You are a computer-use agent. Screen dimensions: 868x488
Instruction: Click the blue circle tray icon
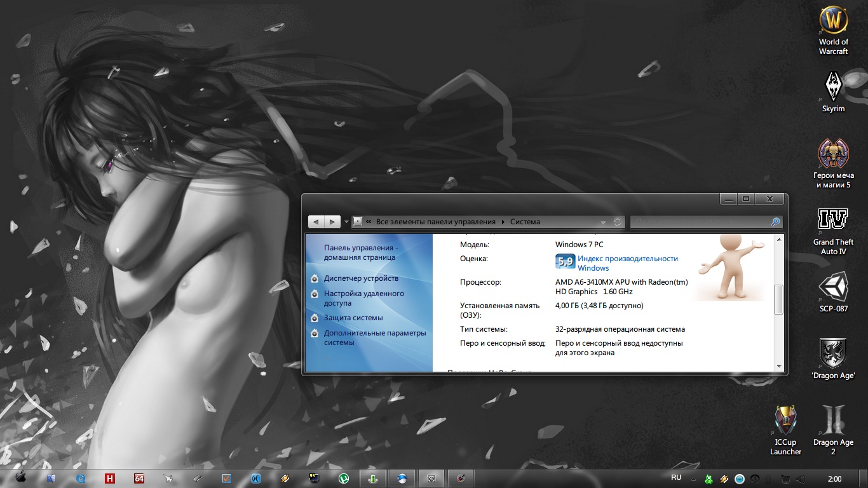[740, 478]
